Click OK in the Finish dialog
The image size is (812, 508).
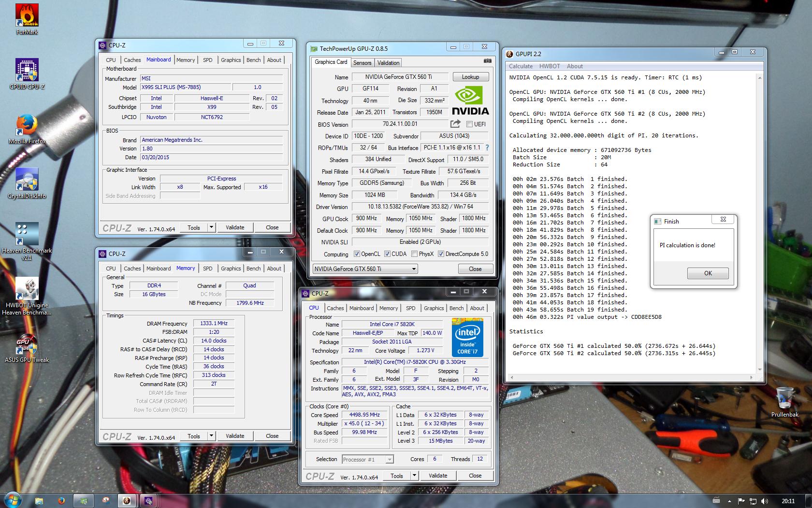[x=708, y=273]
